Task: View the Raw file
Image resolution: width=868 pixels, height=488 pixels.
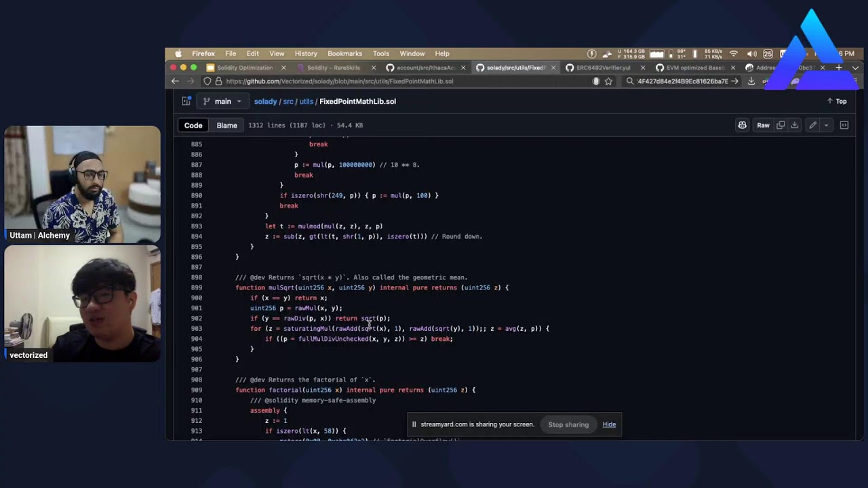Action: [763, 125]
